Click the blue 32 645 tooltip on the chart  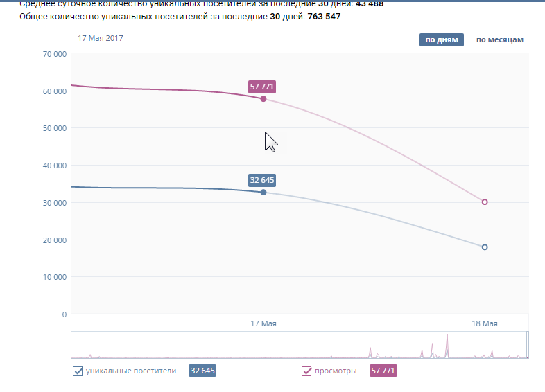[x=263, y=180]
